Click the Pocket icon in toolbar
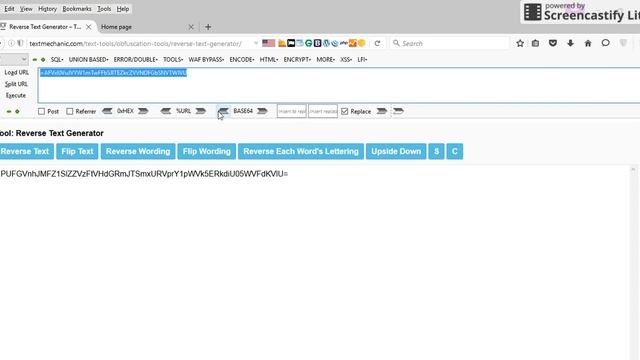The image size is (640, 360). click(553, 43)
